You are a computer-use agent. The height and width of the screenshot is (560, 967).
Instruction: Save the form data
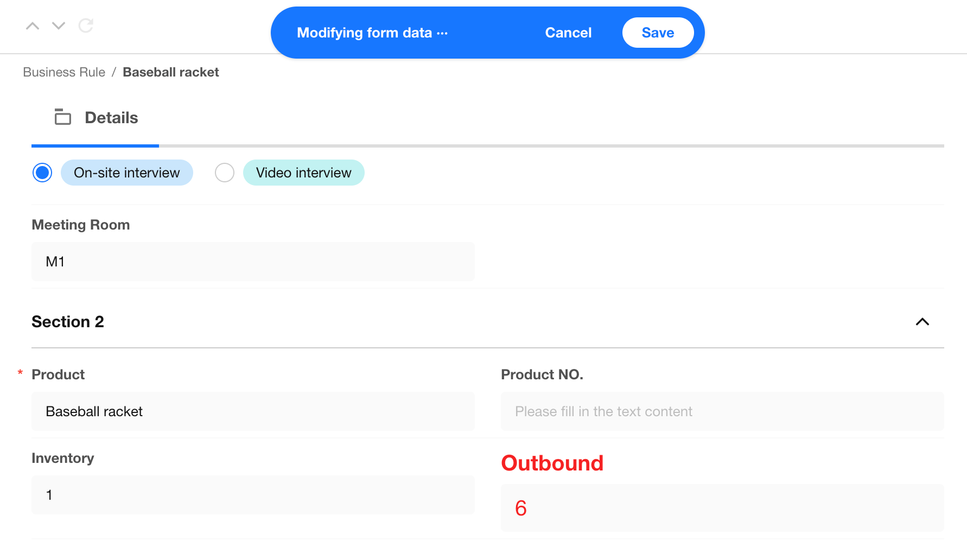[658, 33]
